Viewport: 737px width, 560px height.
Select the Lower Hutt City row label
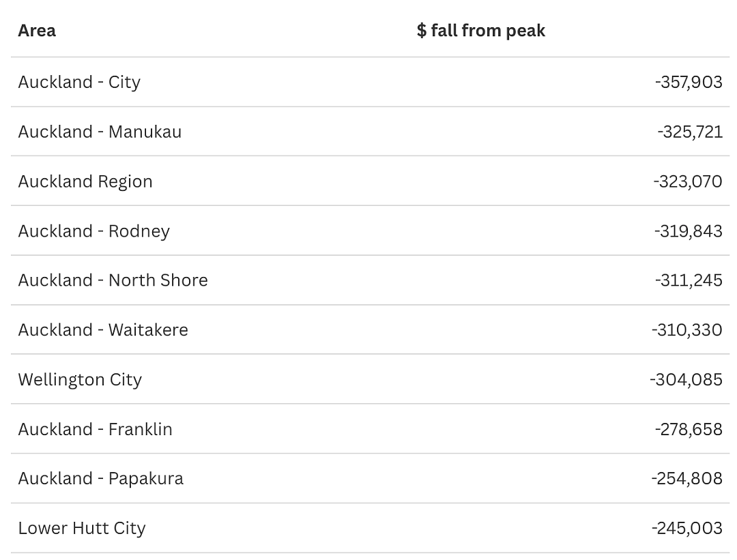82,529
